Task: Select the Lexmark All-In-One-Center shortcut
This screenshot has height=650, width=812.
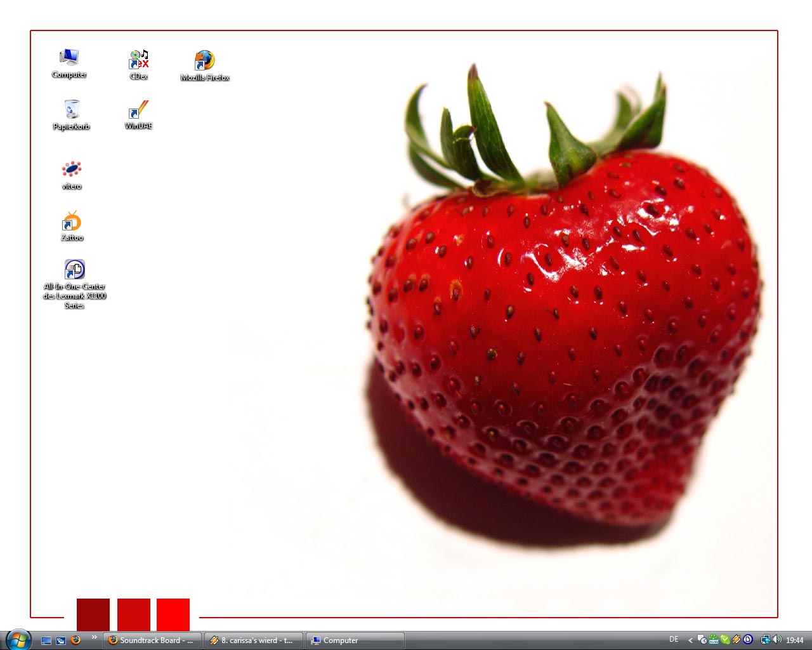Action: pos(74,270)
